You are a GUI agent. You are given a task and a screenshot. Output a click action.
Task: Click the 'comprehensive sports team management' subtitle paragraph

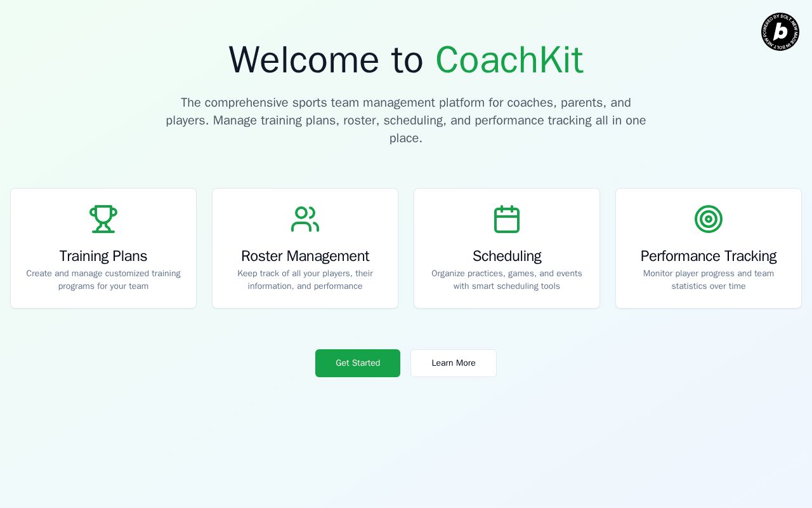coord(406,121)
